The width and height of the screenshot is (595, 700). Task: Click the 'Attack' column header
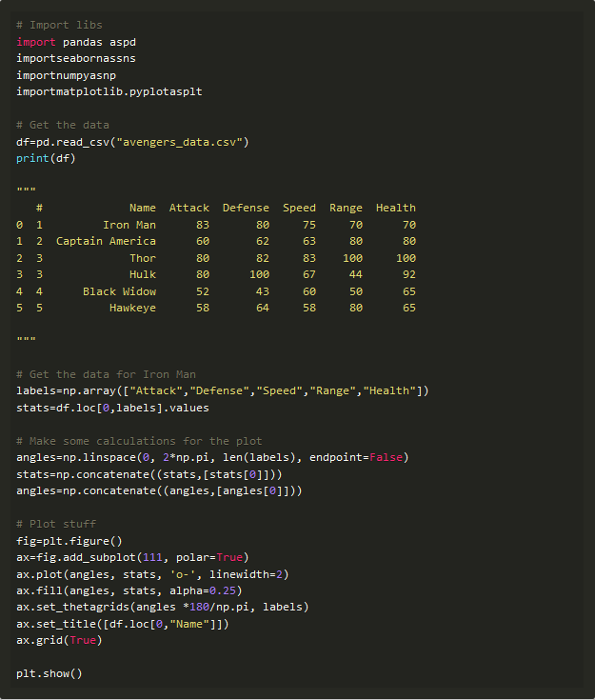point(189,208)
